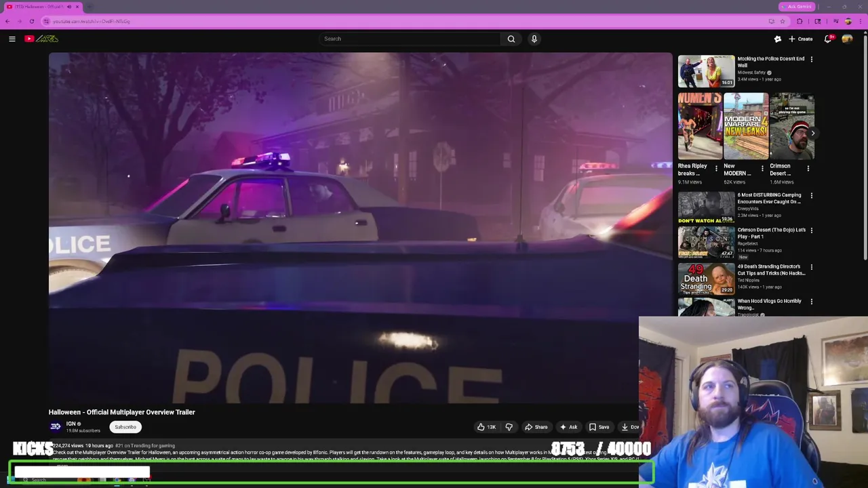This screenshot has height=488, width=868.
Task: Download the video with Download button
Action: (629, 427)
